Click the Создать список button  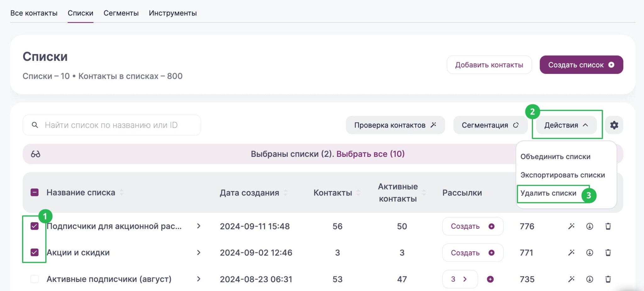point(581,65)
